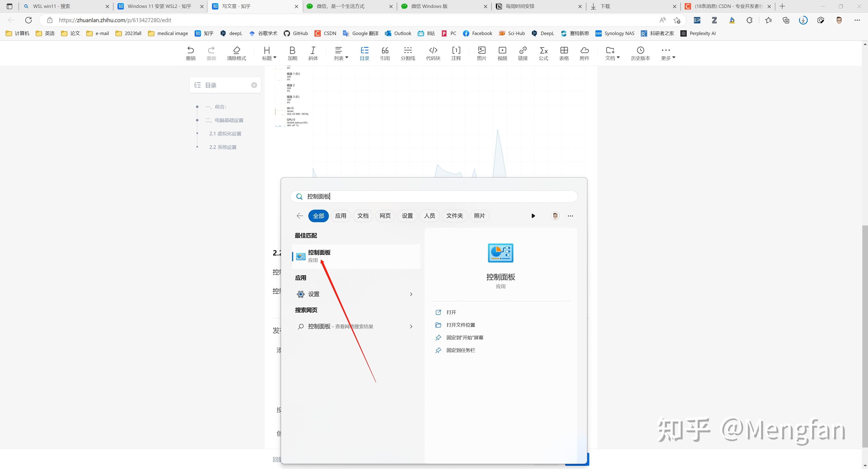Screen dimensions: 868x469
Task: Insert a divider line (分割线)
Action: pos(408,53)
